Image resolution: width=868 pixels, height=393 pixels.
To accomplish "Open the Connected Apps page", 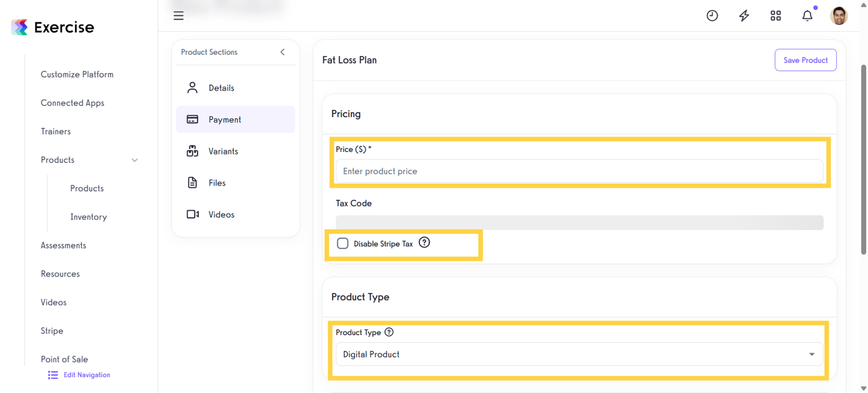I will pyautogui.click(x=72, y=102).
